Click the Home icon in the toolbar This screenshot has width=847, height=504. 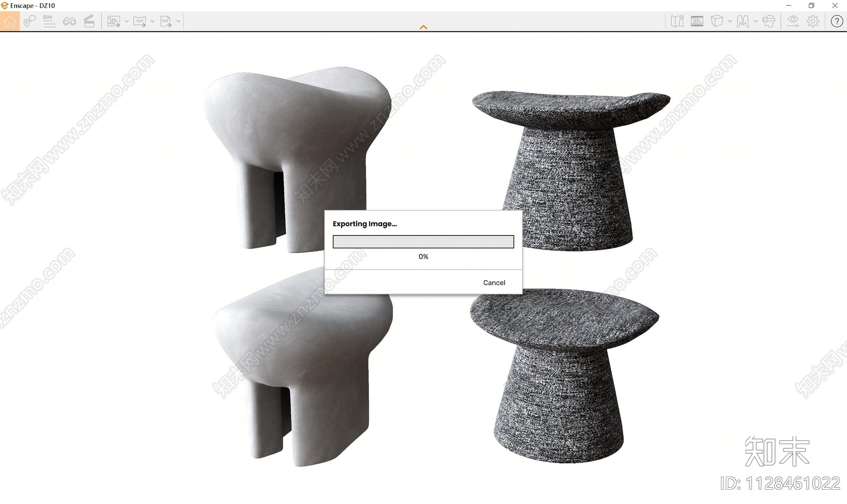coord(10,21)
